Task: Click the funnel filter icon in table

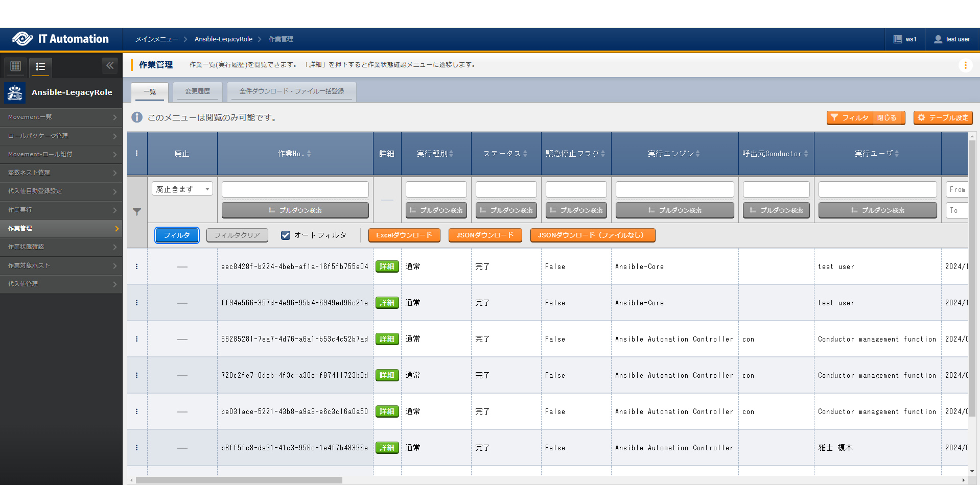Action: pos(137,211)
